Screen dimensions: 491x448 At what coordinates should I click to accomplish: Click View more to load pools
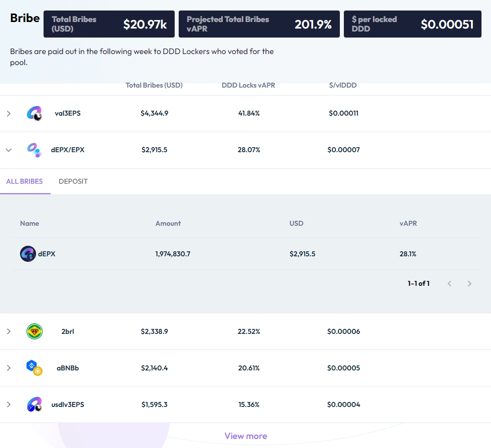tap(246, 436)
